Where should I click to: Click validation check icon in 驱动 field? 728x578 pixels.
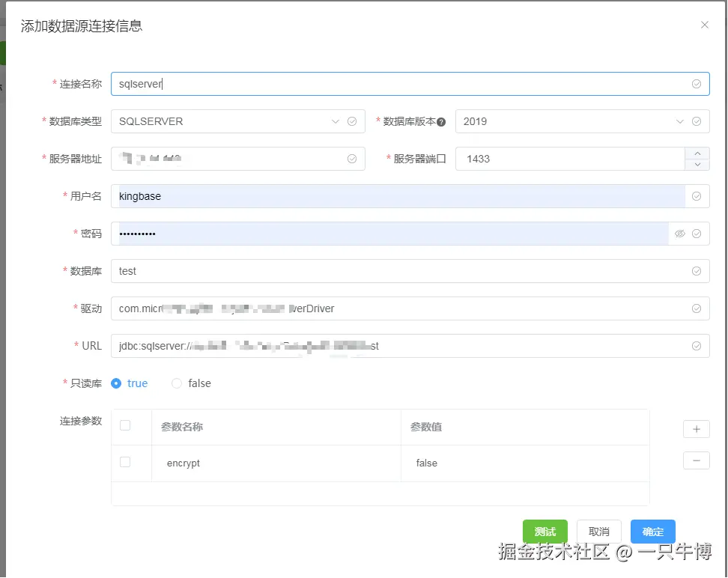[x=697, y=308]
